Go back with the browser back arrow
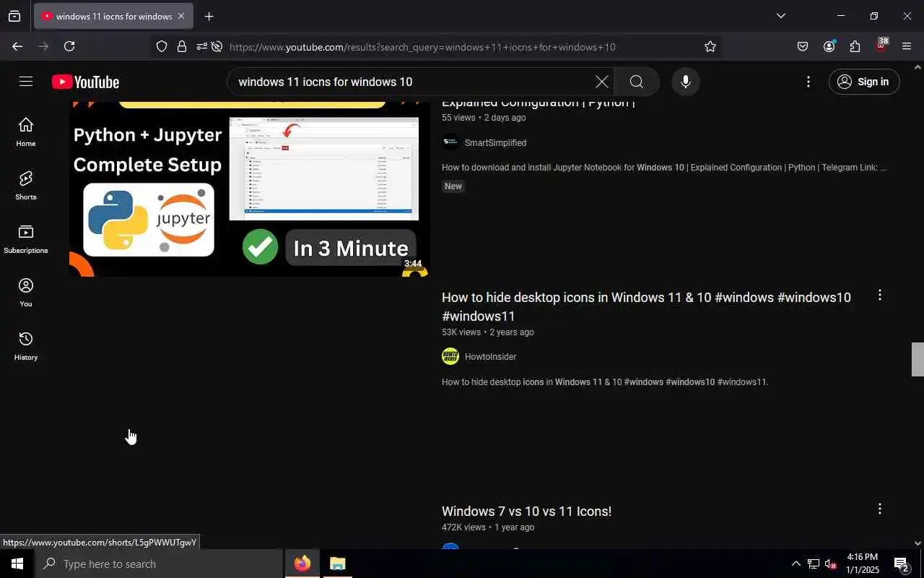This screenshot has height=578, width=924. (17, 46)
